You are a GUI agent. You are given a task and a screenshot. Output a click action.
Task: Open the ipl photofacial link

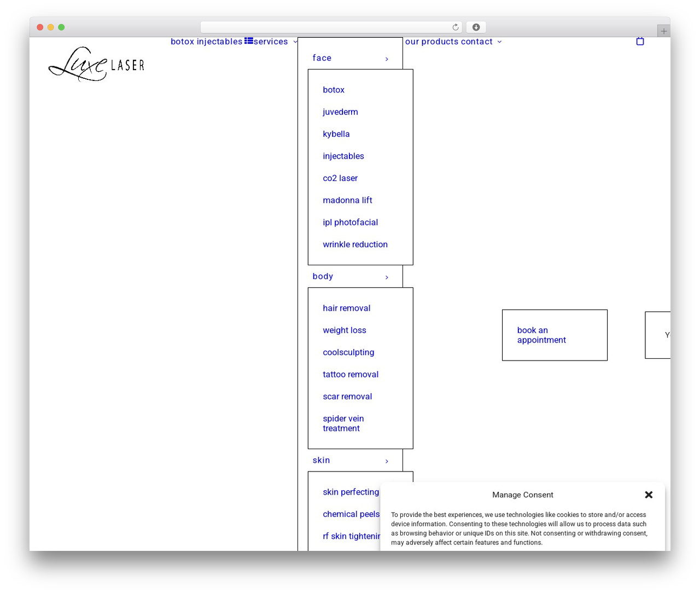(x=351, y=222)
